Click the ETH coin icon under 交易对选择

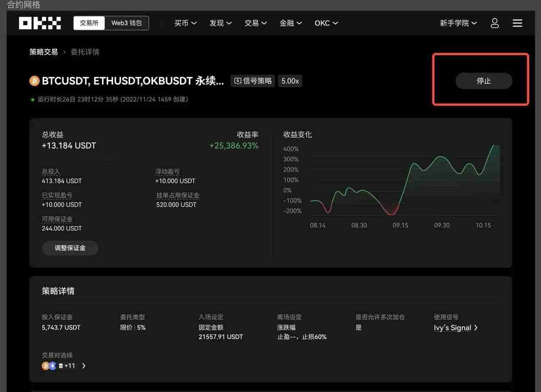click(x=52, y=366)
